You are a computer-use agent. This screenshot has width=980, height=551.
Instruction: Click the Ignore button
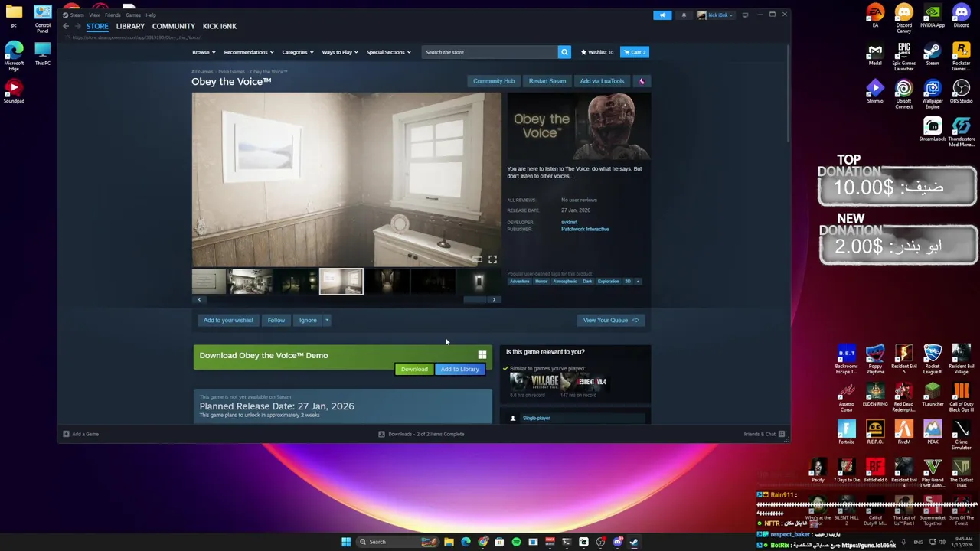tap(308, 320)
